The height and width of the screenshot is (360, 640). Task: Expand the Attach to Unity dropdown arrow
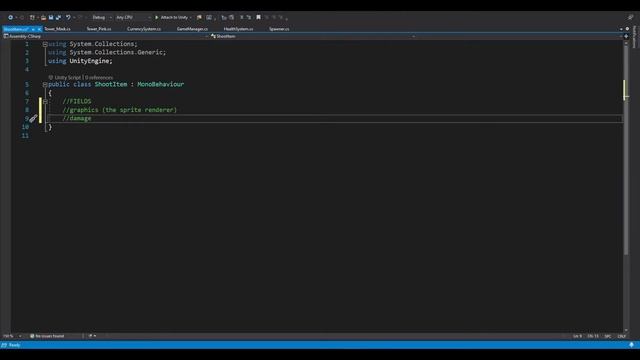191,18
